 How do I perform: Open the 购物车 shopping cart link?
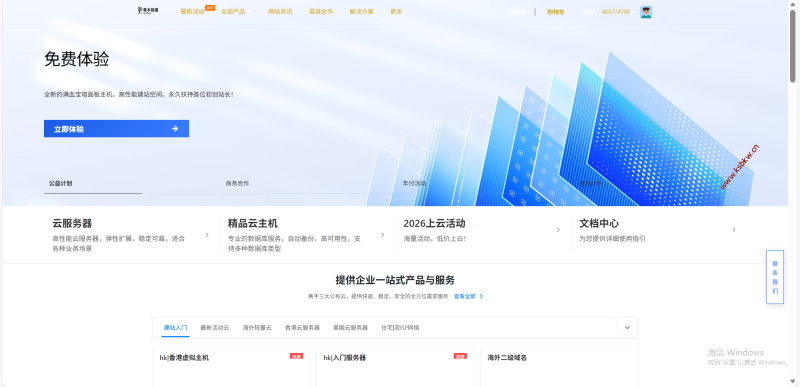(x=556, y=12)
